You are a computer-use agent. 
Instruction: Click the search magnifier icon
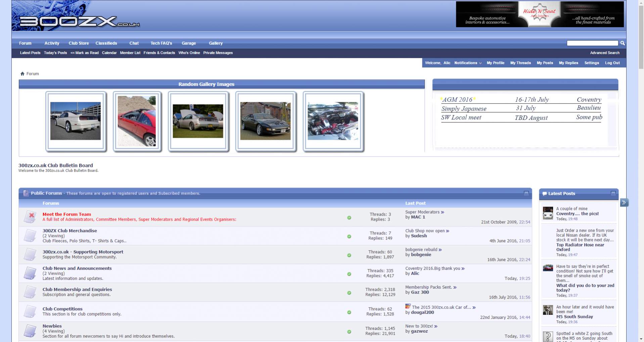tap(623, 43)
